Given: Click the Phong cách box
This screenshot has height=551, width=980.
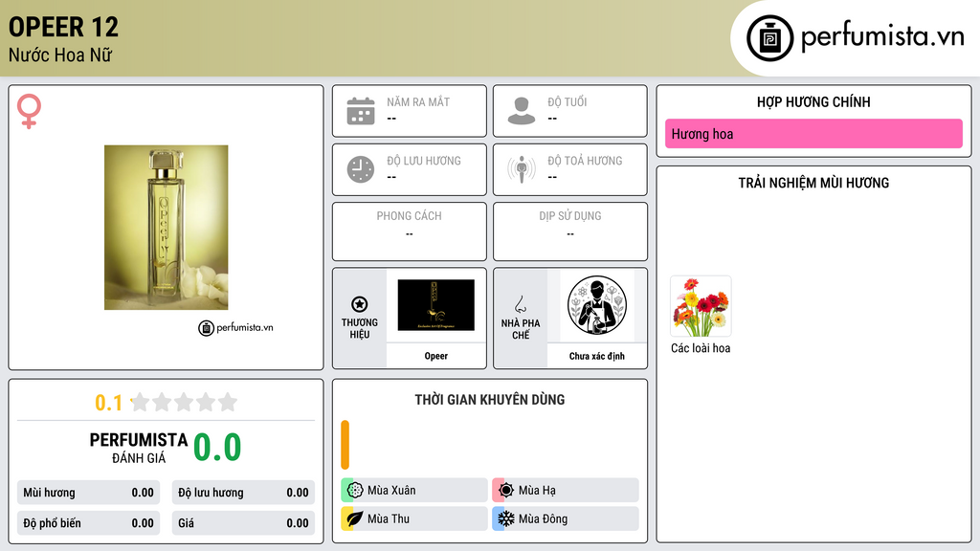Looking at the screenshot, I should tap(410, 231).
